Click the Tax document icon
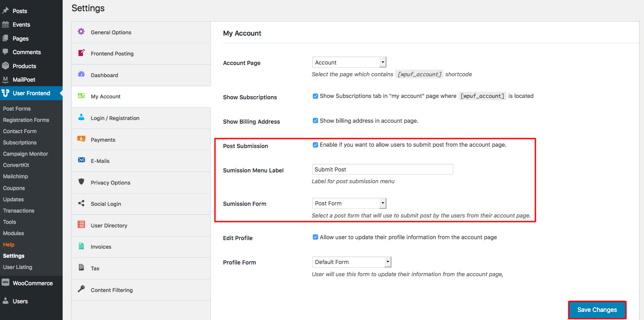Image resolution: width=644 pixels, height=320 pixels. [x=81, y=268]
